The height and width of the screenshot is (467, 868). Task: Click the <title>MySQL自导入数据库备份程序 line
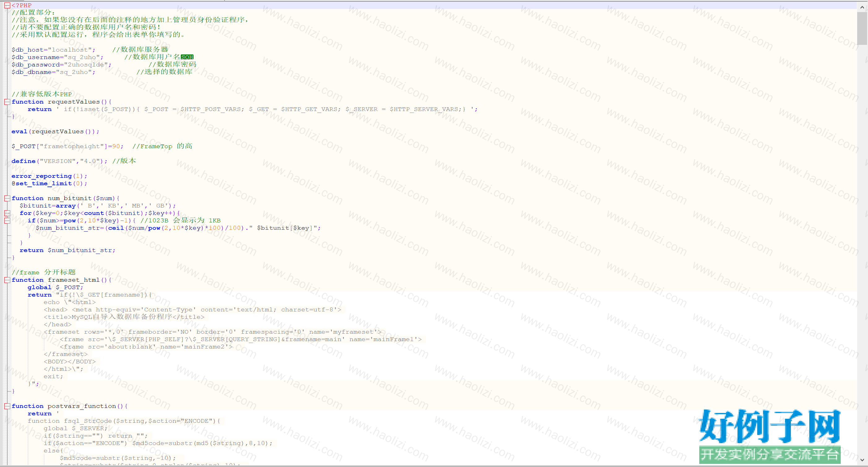click(x=124, y=317)
